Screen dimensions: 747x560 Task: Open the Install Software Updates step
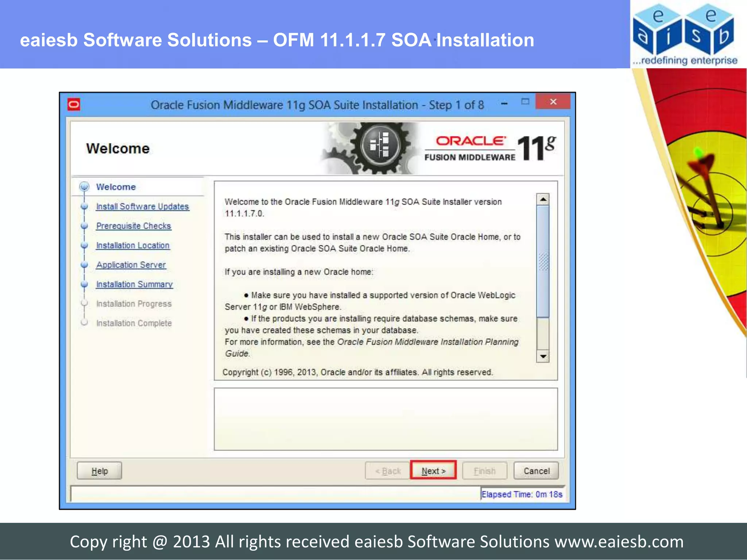[x=143, y=206]
